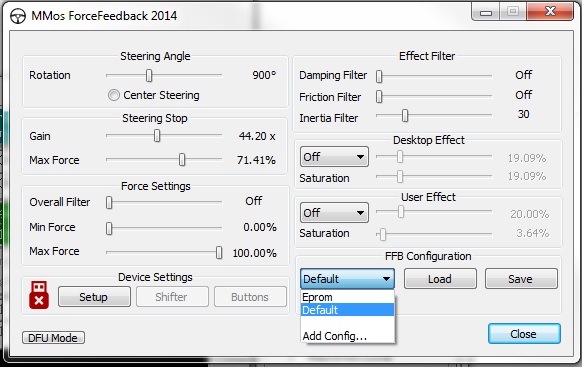Click the Inertia Filter slider handle

click(x=405, y=116)
